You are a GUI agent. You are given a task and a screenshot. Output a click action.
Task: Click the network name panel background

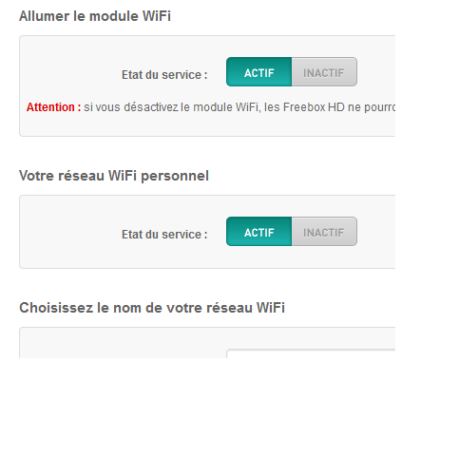point(121,344)
